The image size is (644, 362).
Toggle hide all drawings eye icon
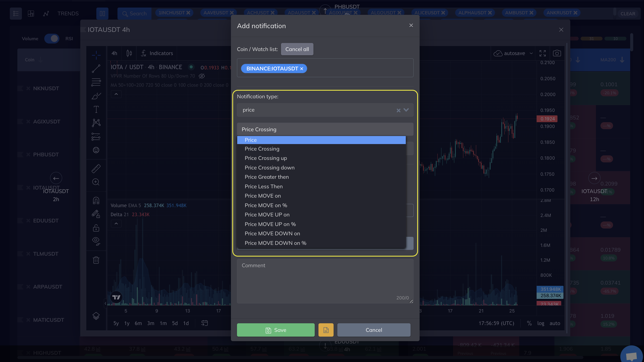[96, 241]
